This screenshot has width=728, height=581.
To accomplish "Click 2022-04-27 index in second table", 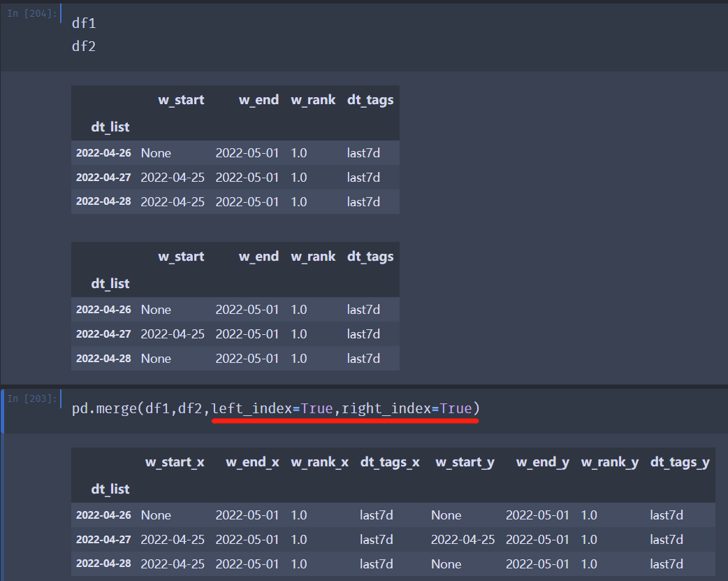I will tap(103, 334).
